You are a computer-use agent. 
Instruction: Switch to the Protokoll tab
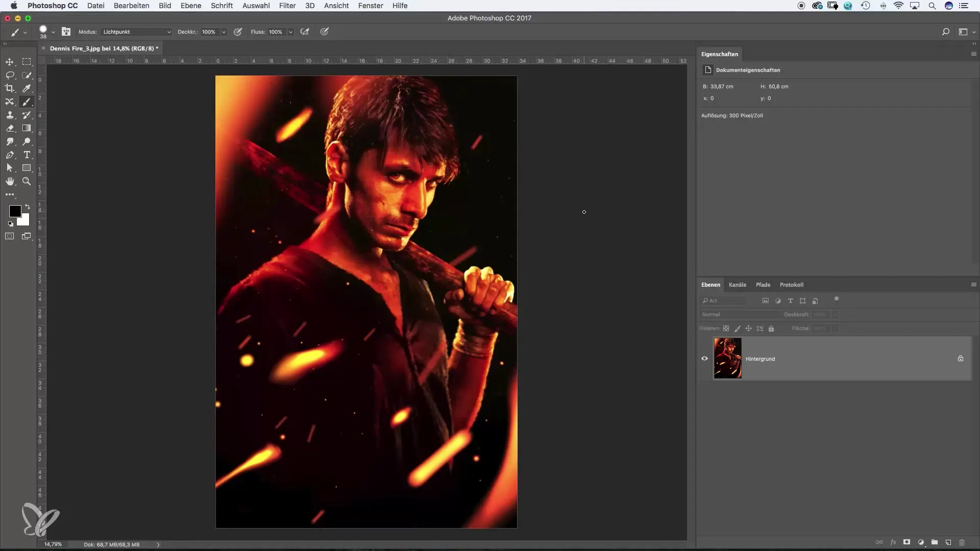tap(792, 285)
